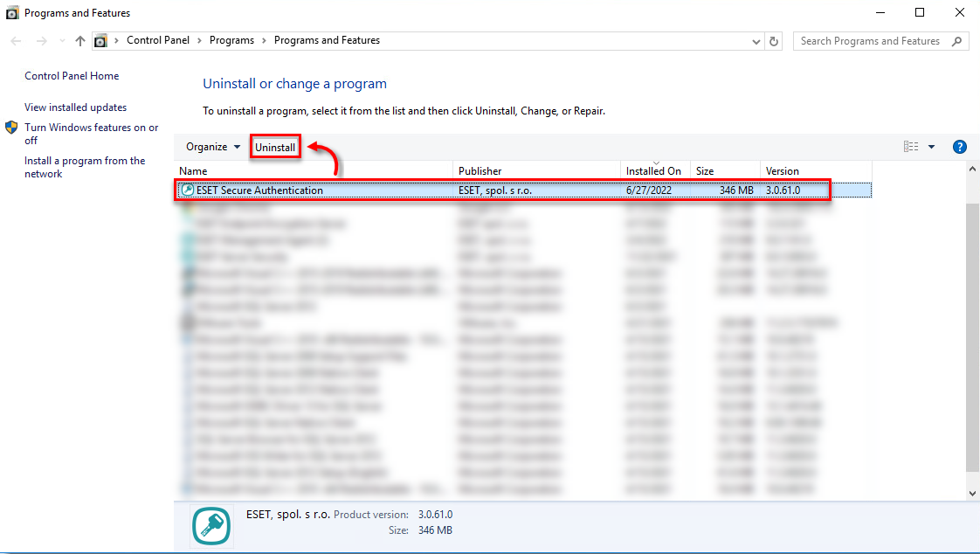Open the view options dropdown arrow
This screenshot has height=554, width=980.
[931, 147]
